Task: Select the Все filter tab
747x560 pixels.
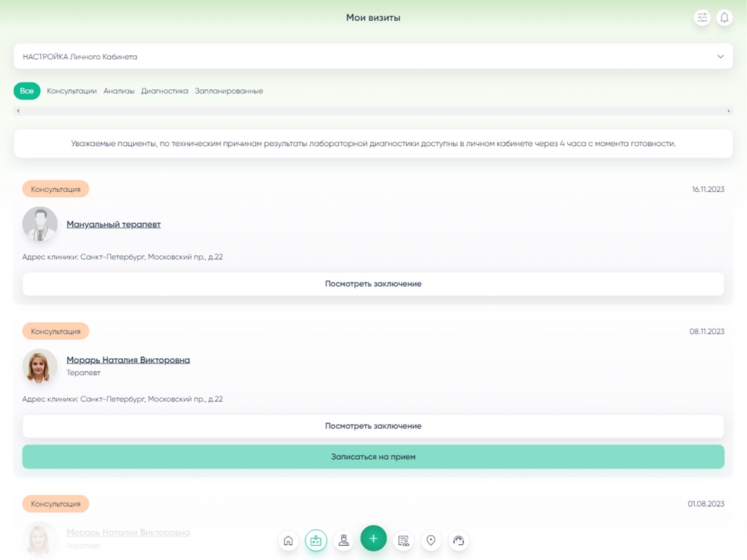Action: (27, 91)
